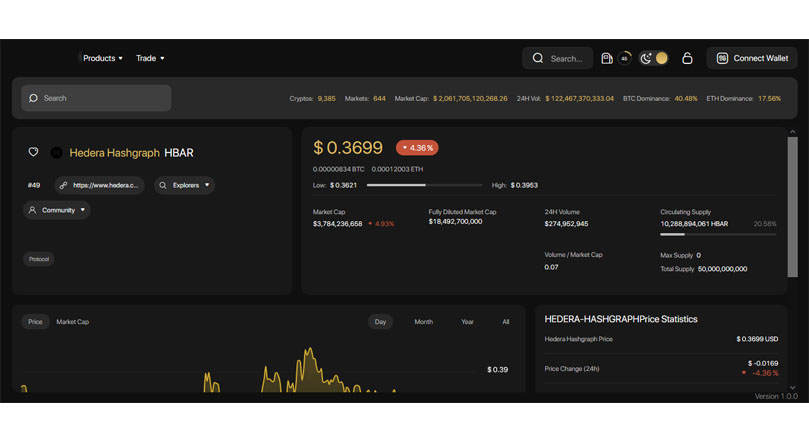Open the hedera.com website link

coord(100,185)
